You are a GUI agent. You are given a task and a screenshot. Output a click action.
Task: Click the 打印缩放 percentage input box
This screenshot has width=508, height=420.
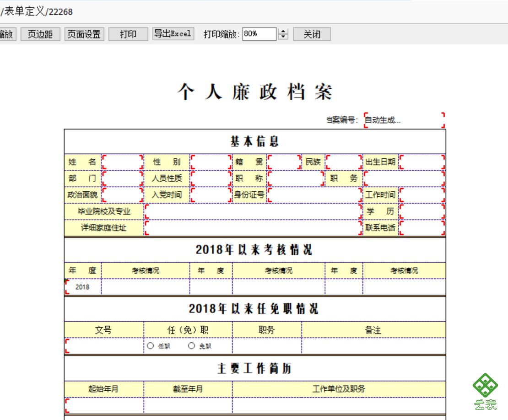pyautogui.click(x=259, y=34)
